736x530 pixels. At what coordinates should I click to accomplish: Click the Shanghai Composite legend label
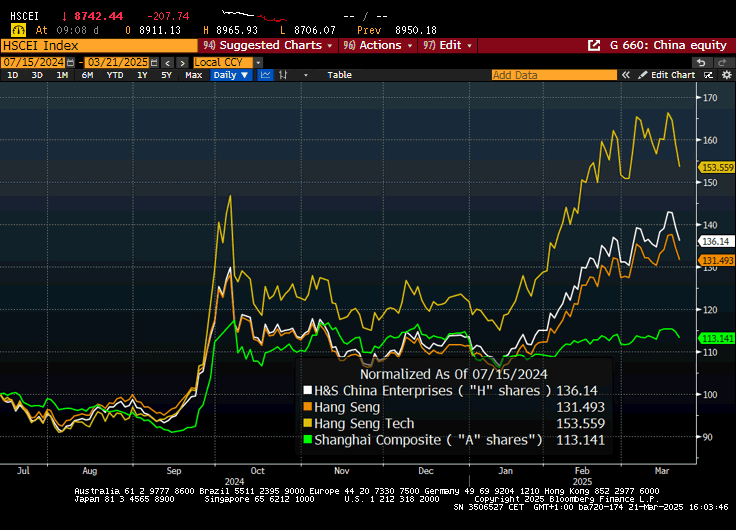(428, 440)
